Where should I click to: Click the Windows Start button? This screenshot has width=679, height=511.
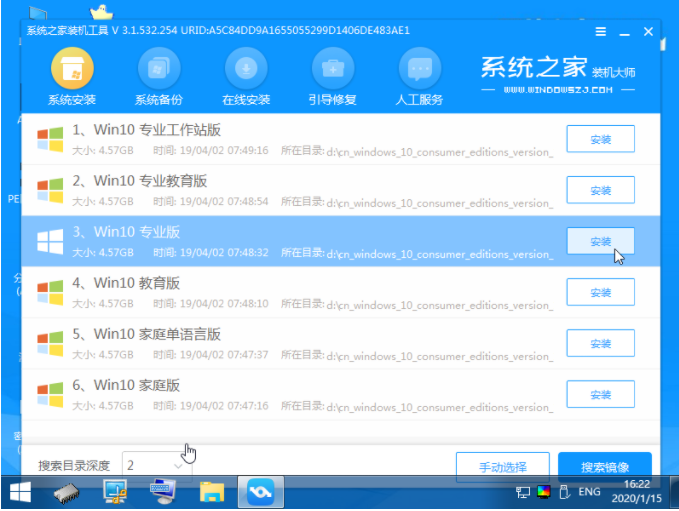20,491
